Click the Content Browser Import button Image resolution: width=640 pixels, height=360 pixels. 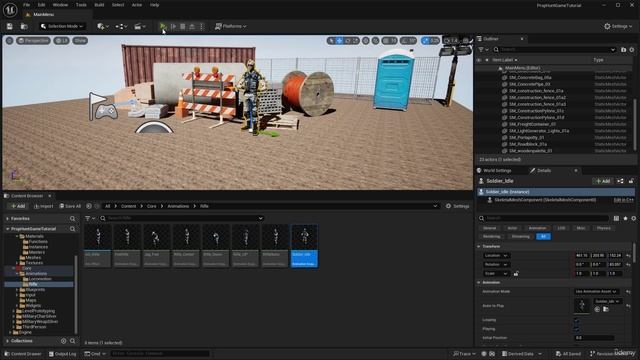(x=43, y=206)
